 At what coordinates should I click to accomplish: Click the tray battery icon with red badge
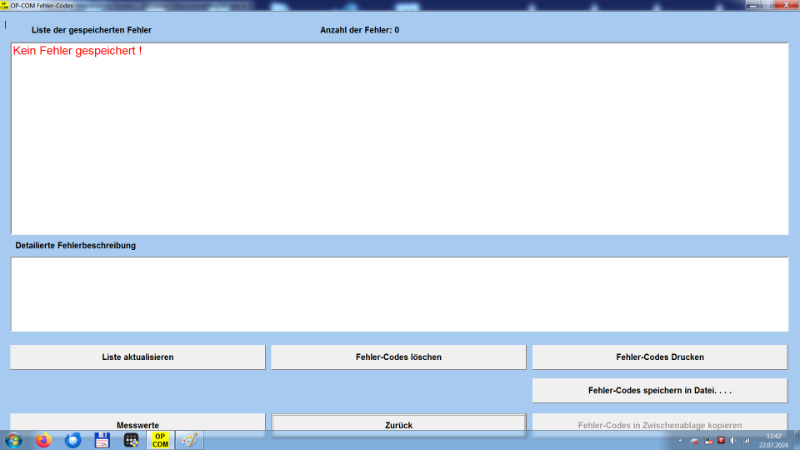pyautogui.click(x=709, y=441)
